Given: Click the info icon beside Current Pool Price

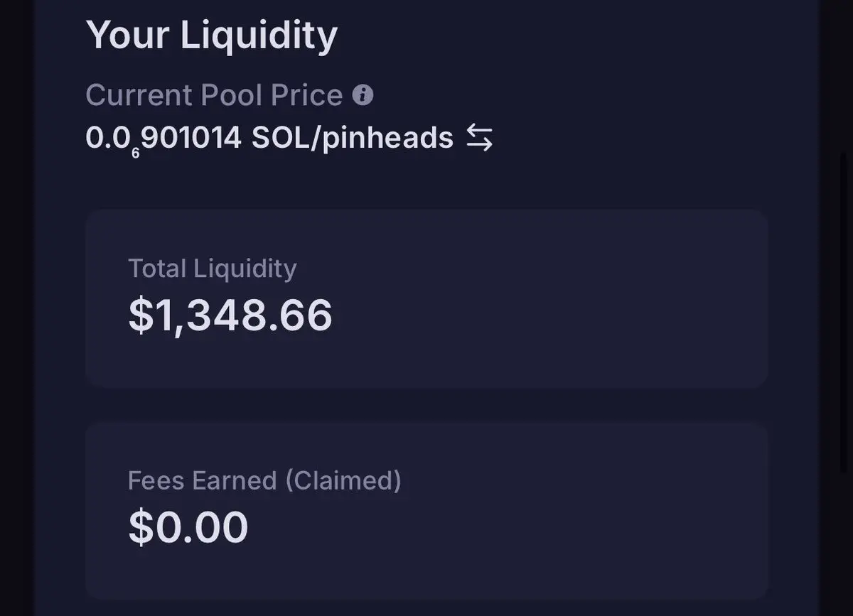Looking at the screenshot, I should [363, 95].
